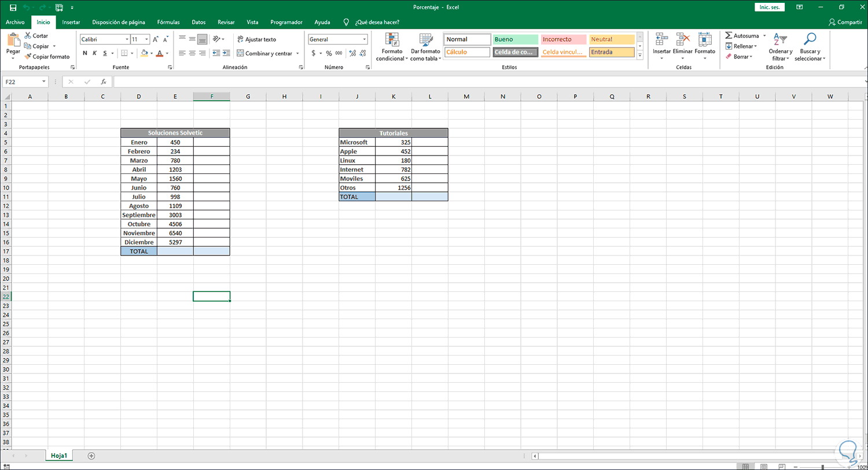The width and height of the screenshot is (868, 470).
Task: Add a new sheet with the plus icon
Action: [x=91, y=456]
